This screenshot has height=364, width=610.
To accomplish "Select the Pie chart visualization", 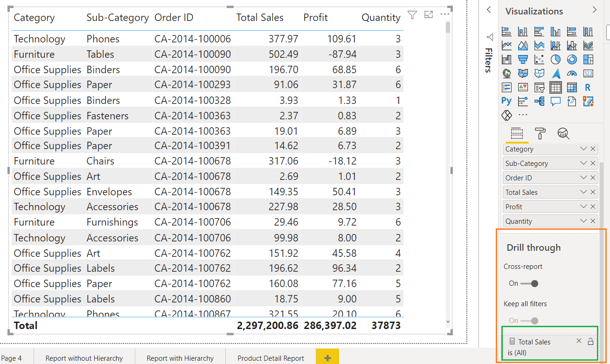I will [x=555, y=59].
